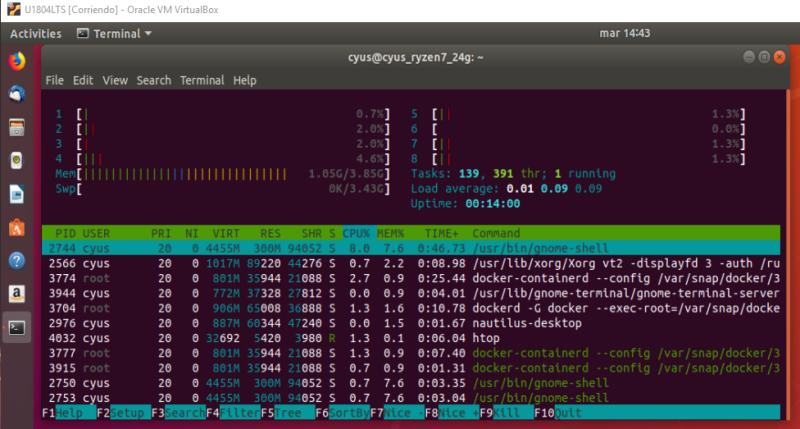The width and height of the screenshot is (800, 429).
Task: Click the Uptime 00:14:00 value
Action: [492, 204]
